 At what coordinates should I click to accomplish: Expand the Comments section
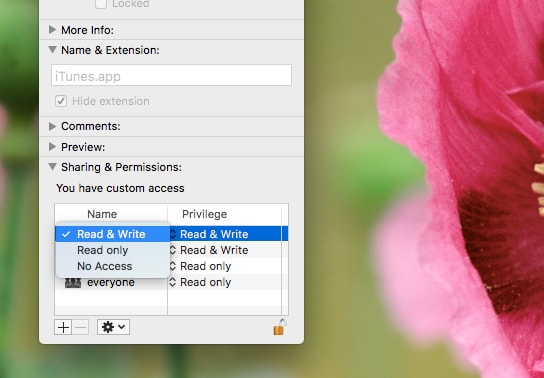point(52,126)
